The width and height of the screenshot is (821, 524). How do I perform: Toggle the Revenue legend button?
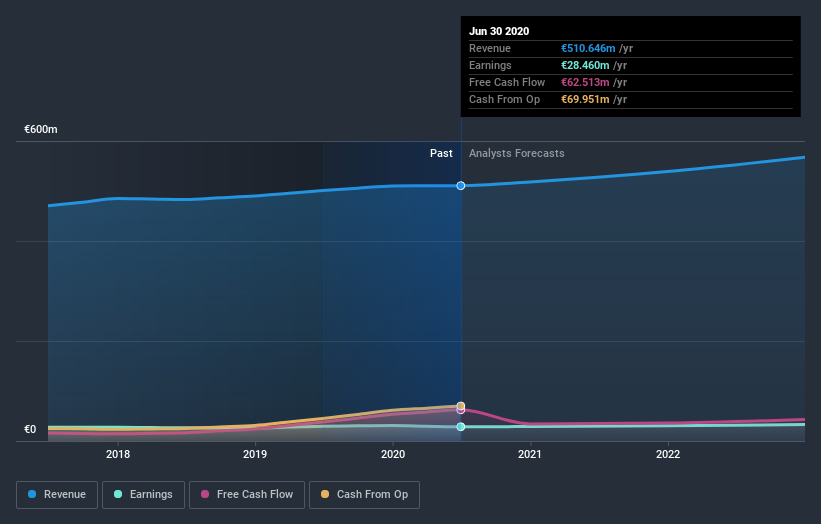[57, 495]
